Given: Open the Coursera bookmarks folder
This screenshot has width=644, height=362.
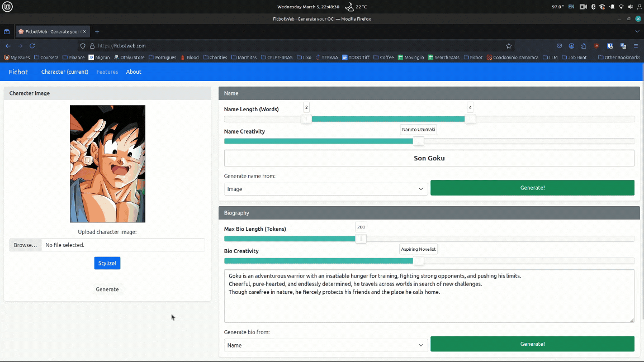Looking at the screenshot, I should pyautogui.click(x=46, y=58).
